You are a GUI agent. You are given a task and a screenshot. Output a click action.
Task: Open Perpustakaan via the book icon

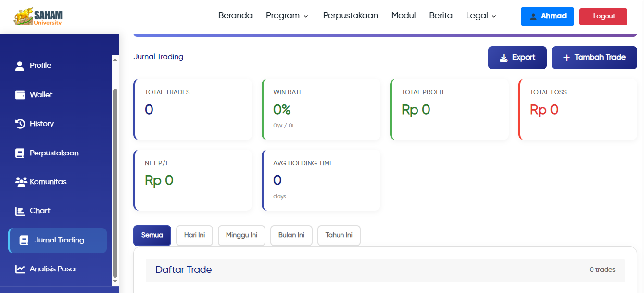coord(20,153)
